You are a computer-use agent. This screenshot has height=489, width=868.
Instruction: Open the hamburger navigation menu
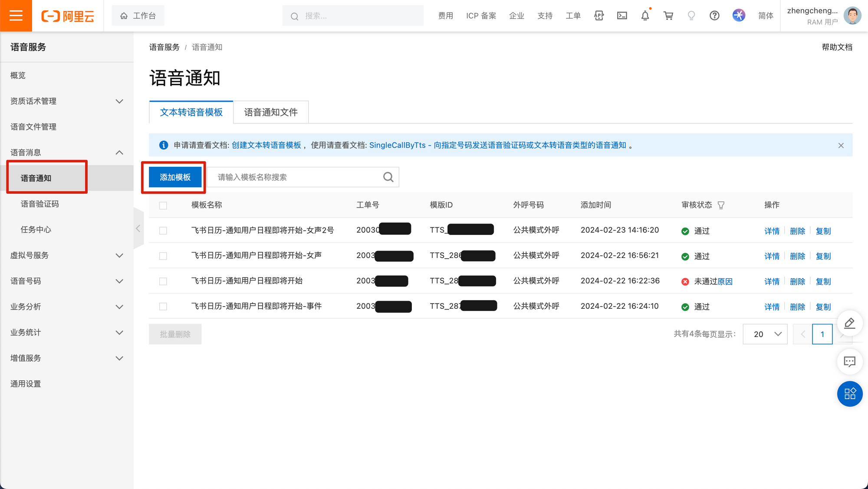16,16
